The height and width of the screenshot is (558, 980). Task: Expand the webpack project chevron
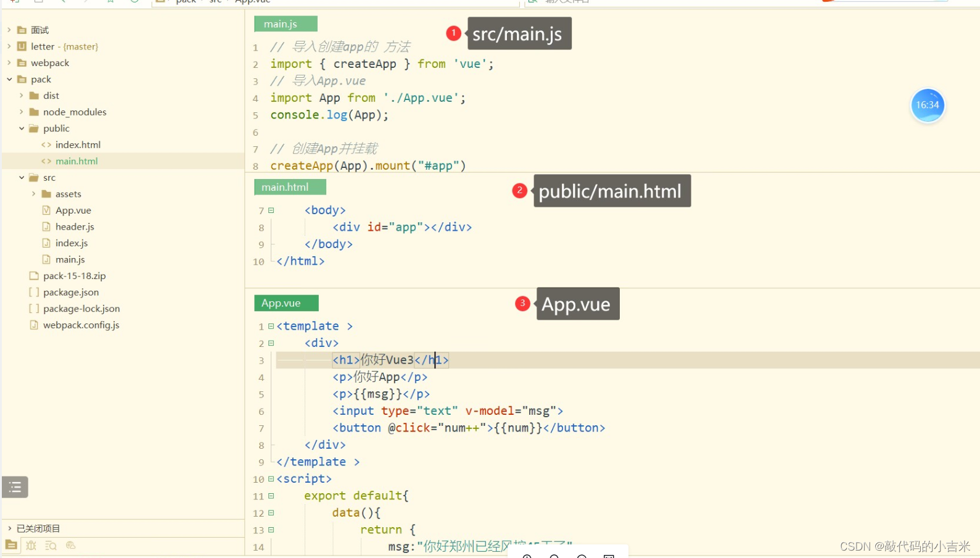tap(9, 62)
